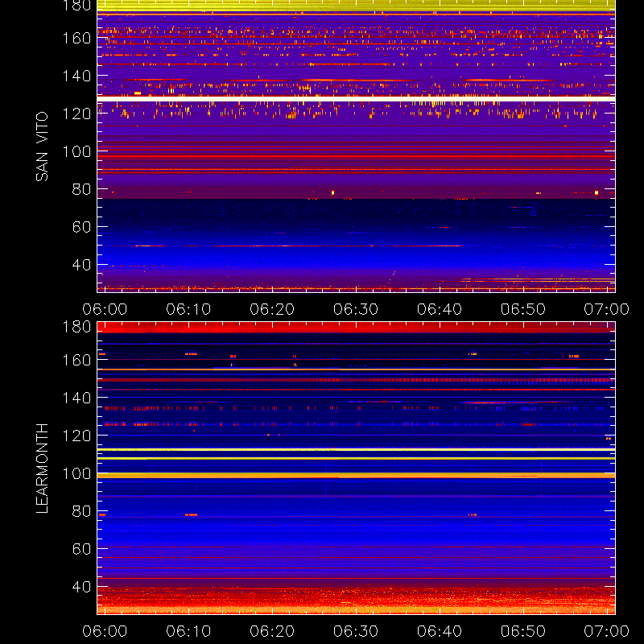This screenshot has height=644, width=644.
Task: Click inside the Learmonth spectrogram plot
Action: (356, 469)
